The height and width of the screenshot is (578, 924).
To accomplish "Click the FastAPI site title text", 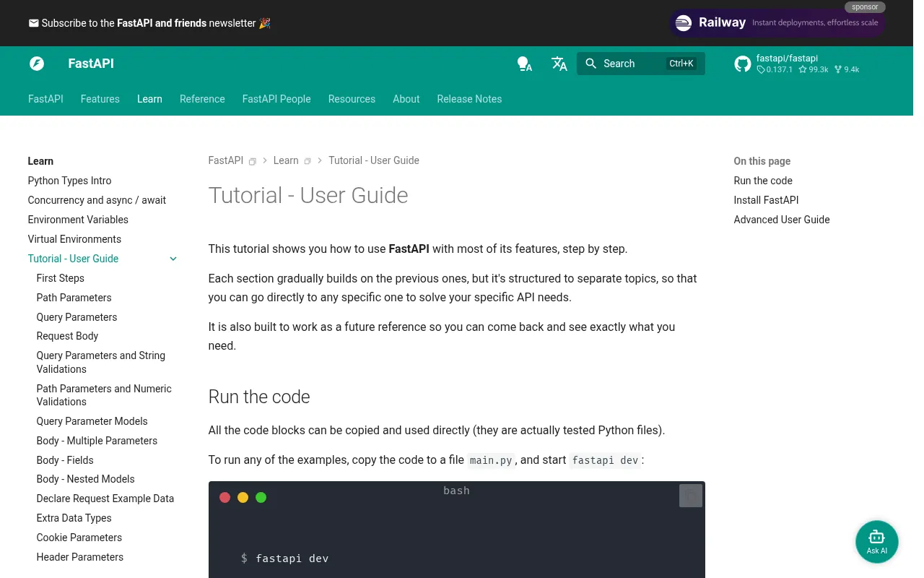I will tap(91, 64).
